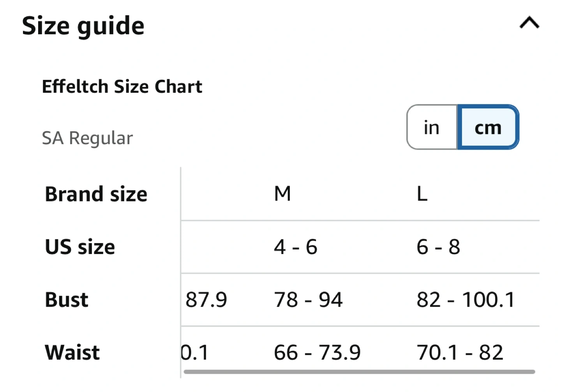Click US size 6 - 8 cell
The width and height of the screenshot is (561, 392).
pos(438,247)
